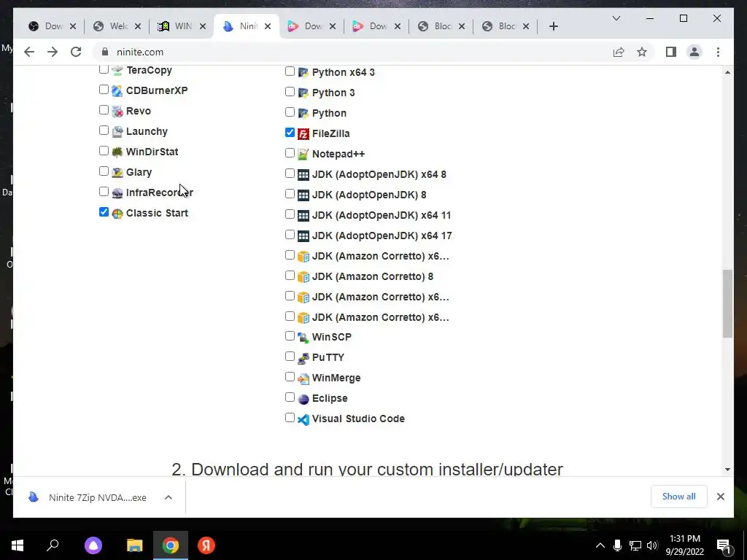Screen dimensions: 747x560
Task: Click the Revo icon
Action: [x=117, y=111]
